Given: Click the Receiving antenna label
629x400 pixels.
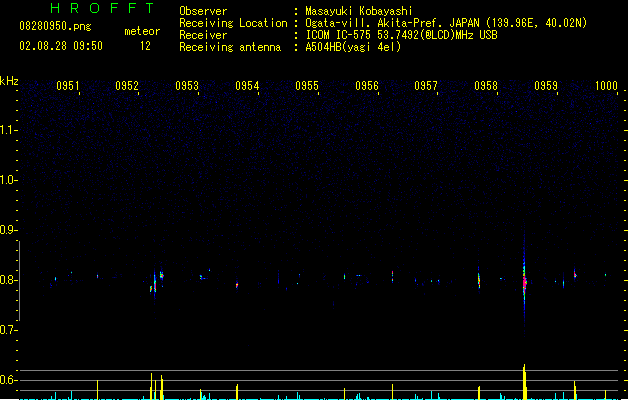Looking at the screenshot, I should (x=230, y=47).
